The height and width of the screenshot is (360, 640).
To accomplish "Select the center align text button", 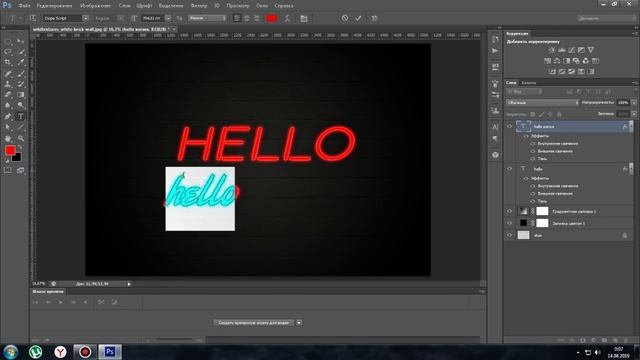I will 247,18.
